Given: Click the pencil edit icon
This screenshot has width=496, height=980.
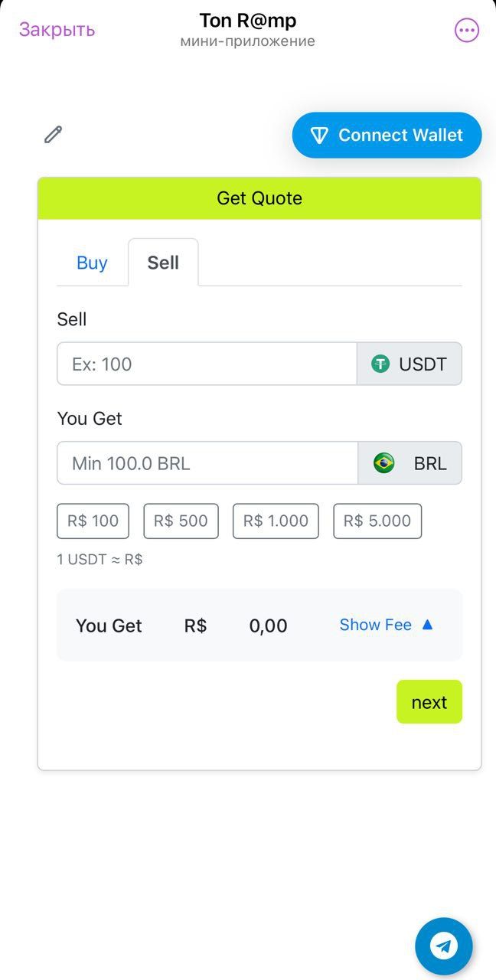Looking at the screenshot, I should 53,134.
